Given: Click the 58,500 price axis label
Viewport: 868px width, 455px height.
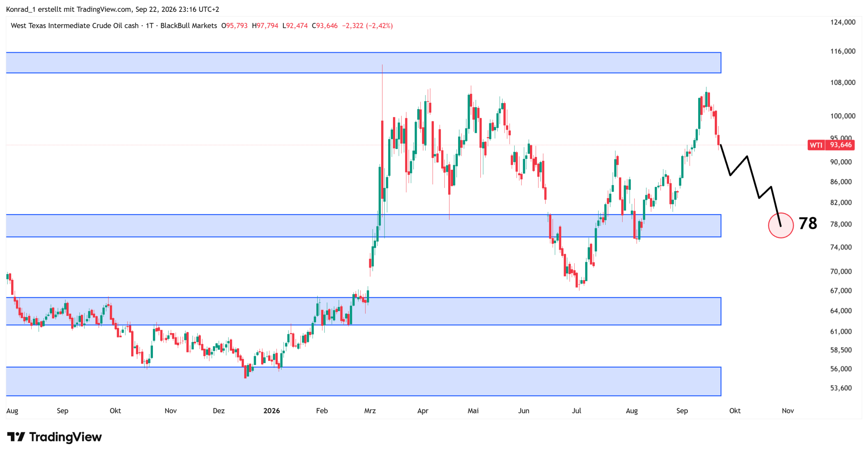Looking at the screenshot, I should [841, 350].
